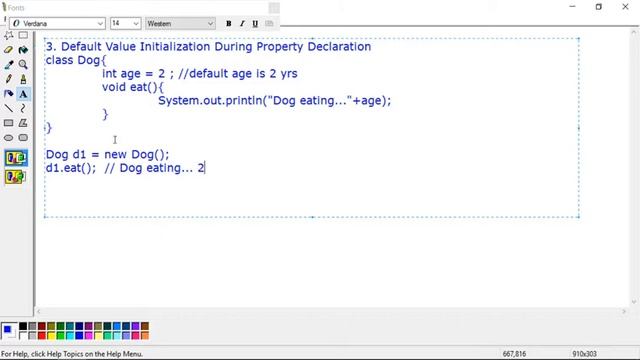Pick the dark gray color swatch
This screenshot has height=360, width=640.
pos(32,326)
